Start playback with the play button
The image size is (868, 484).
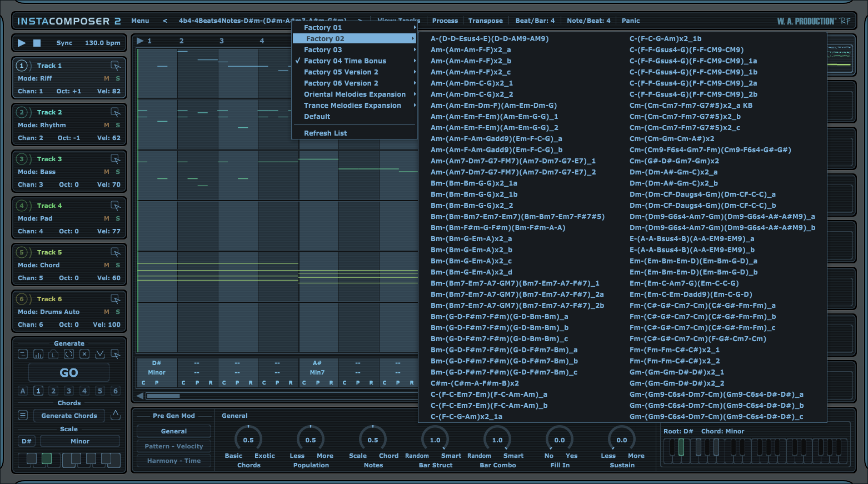pyautogui.click(x=22, y=43)
